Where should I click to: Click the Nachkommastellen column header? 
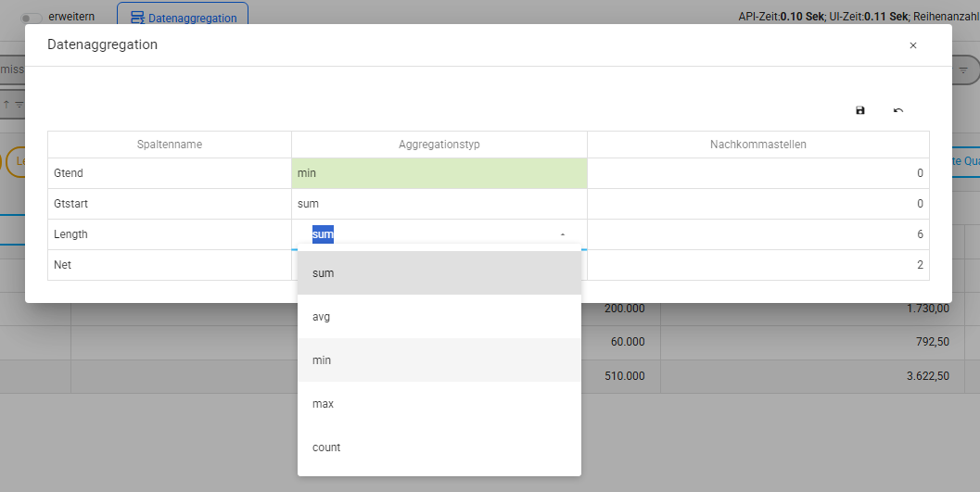click(757, 145)
